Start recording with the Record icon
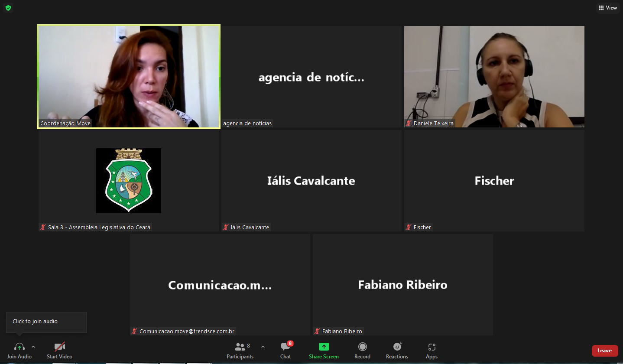The height and width of the screenshot is (364, 623). click(x=362, y=347)
